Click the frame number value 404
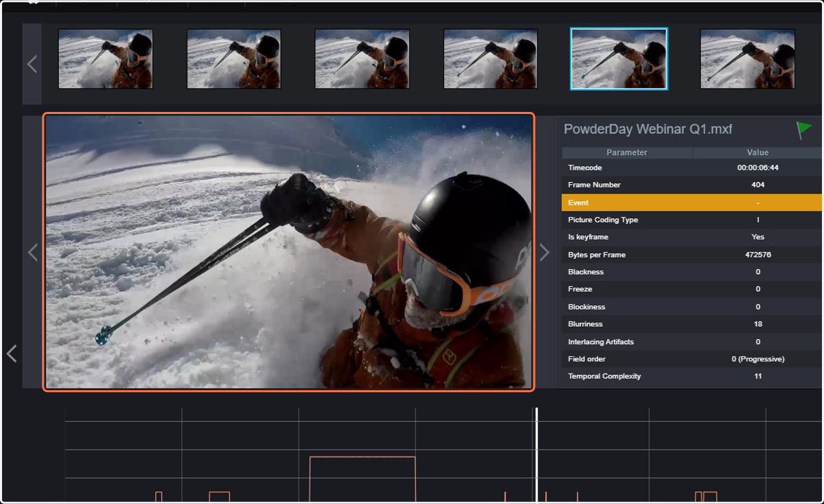 pos(758,185)
